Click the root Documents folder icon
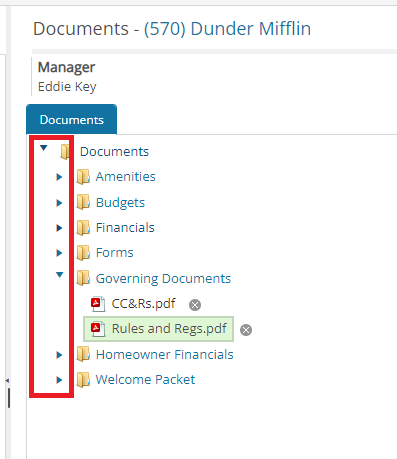The image size is (397, 459). pos(65,152)
